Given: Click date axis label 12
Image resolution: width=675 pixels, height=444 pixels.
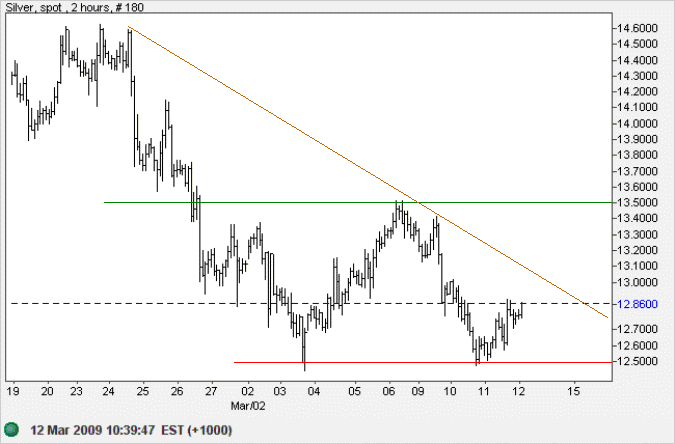Looking at the screenshot, I should [x=519, y=391].
